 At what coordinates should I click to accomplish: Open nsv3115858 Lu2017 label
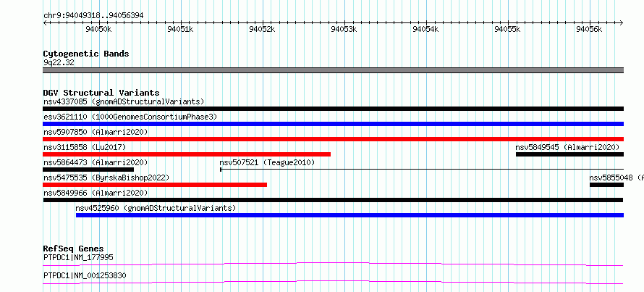tap(85, 147)
